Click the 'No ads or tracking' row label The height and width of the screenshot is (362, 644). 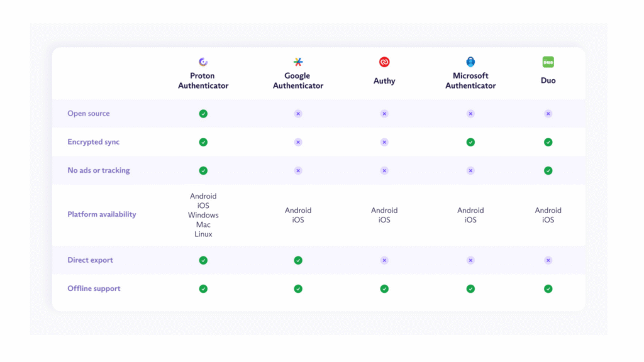click(99, 170)
